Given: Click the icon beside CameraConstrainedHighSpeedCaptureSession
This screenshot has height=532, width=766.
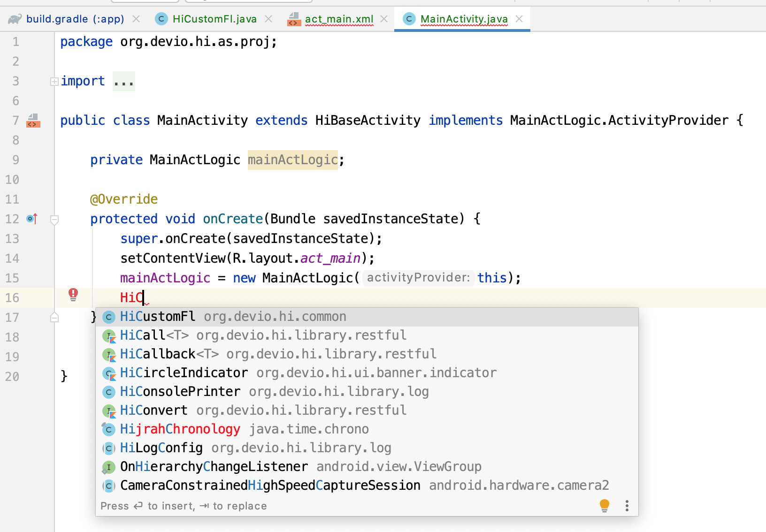Looking at the screenshot, I should 109,486.
